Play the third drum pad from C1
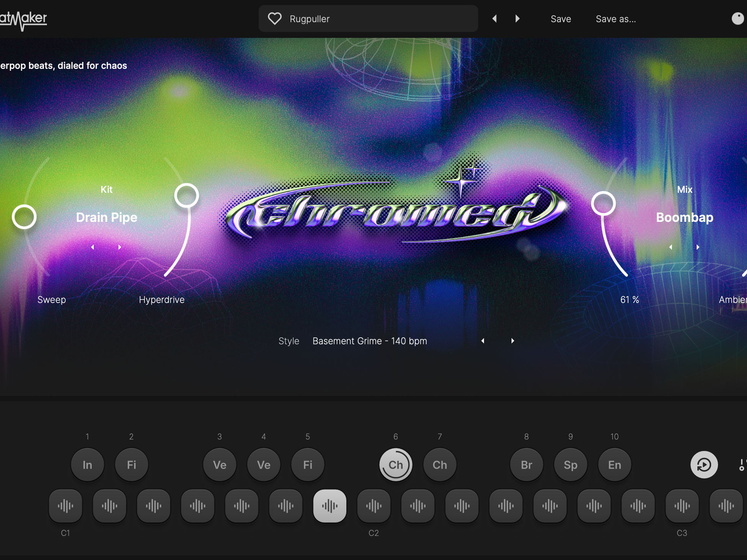This screenshot has width=747, height=560. 153,506
